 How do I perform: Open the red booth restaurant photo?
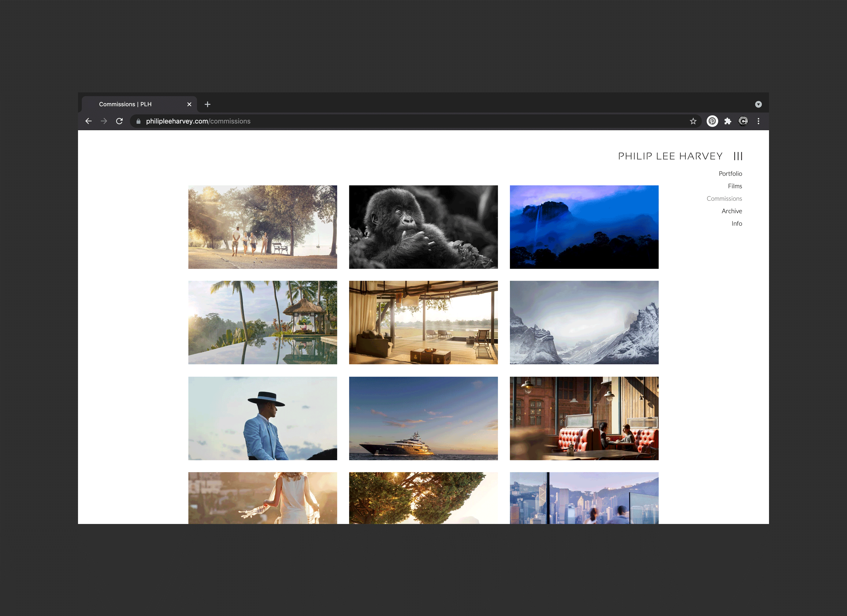click(584, 418)
